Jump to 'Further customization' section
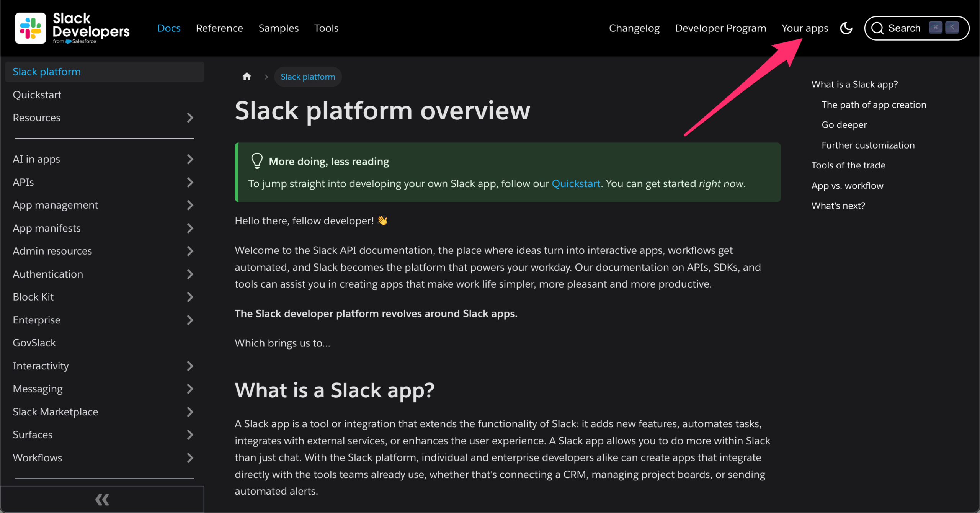 pyautogui.click(x=868, y=145)
